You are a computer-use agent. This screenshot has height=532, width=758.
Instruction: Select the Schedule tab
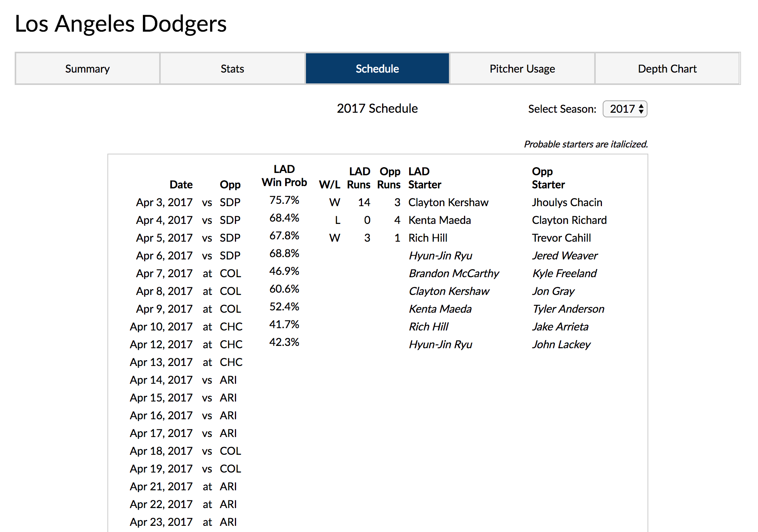[377, 68]
